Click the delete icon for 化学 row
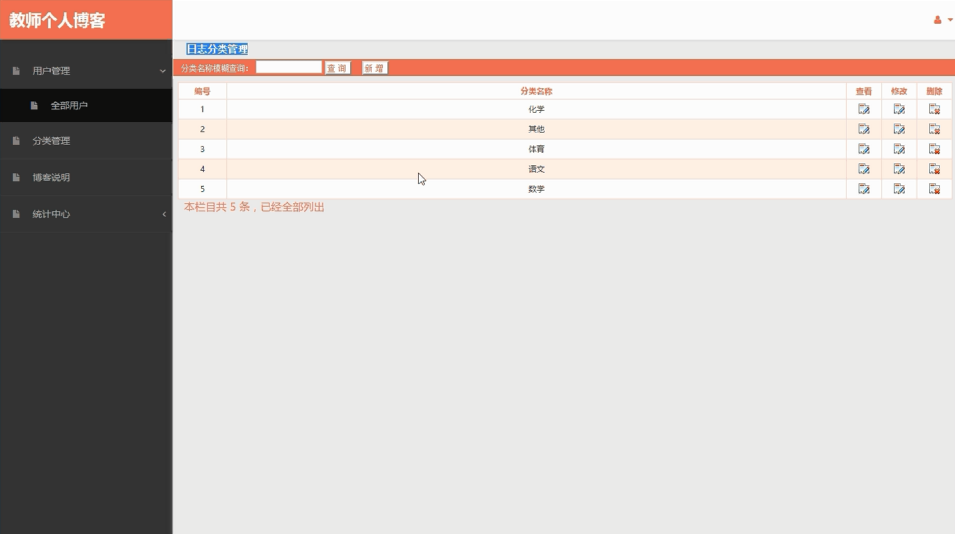 click(x=934, y=109)
